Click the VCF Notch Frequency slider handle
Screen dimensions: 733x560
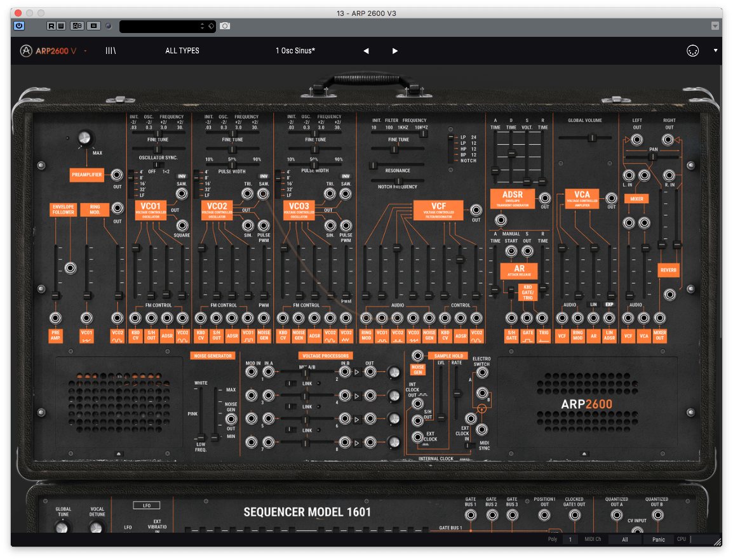click(398, 180)
